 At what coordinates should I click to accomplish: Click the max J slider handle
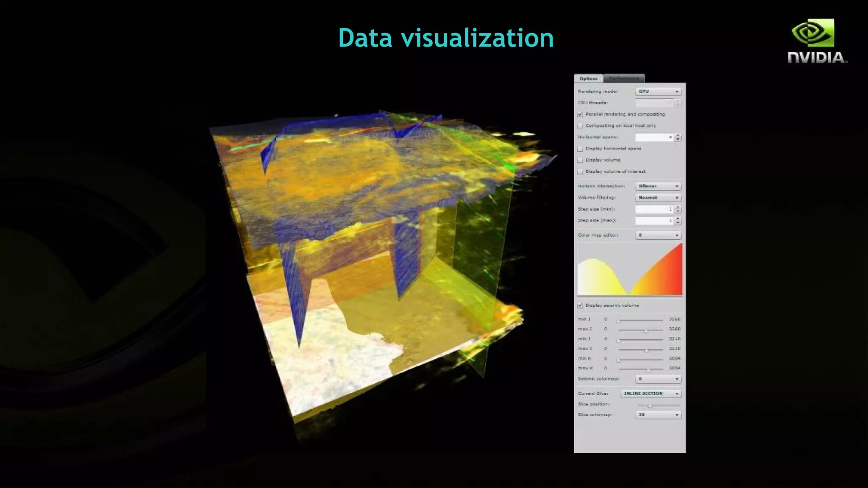tap(646, 350)
